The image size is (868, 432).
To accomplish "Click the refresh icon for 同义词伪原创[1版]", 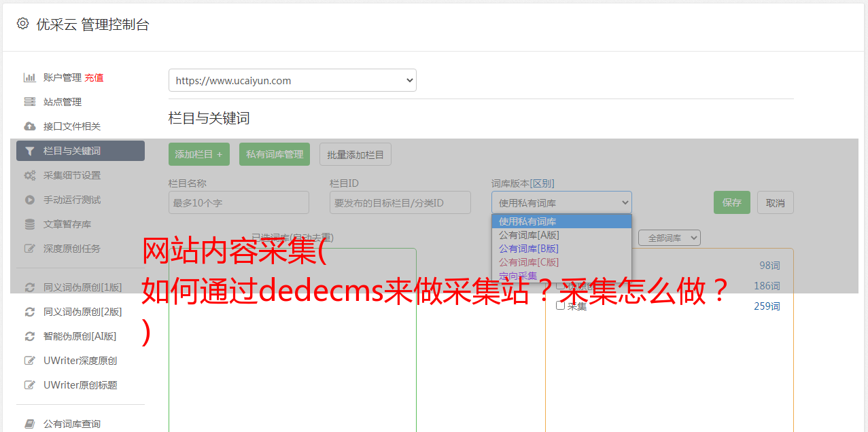I will pos(30,287).
